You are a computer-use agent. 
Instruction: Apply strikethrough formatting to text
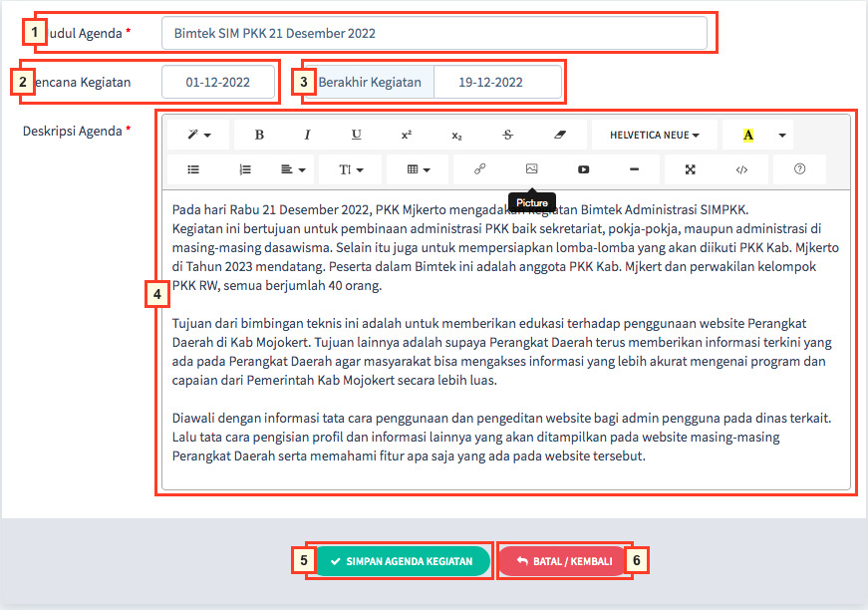507,134
